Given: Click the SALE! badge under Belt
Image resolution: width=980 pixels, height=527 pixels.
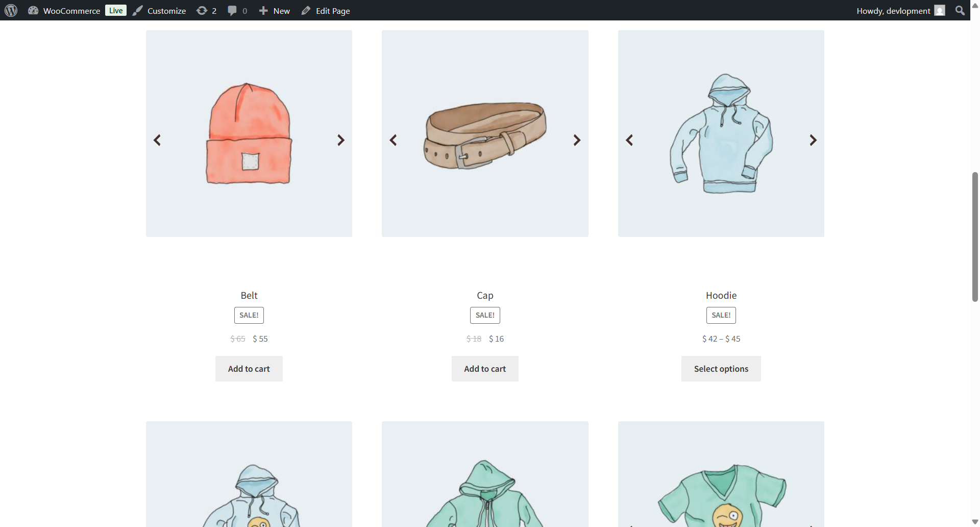Looking at the screenshot, I should [249, 315].
